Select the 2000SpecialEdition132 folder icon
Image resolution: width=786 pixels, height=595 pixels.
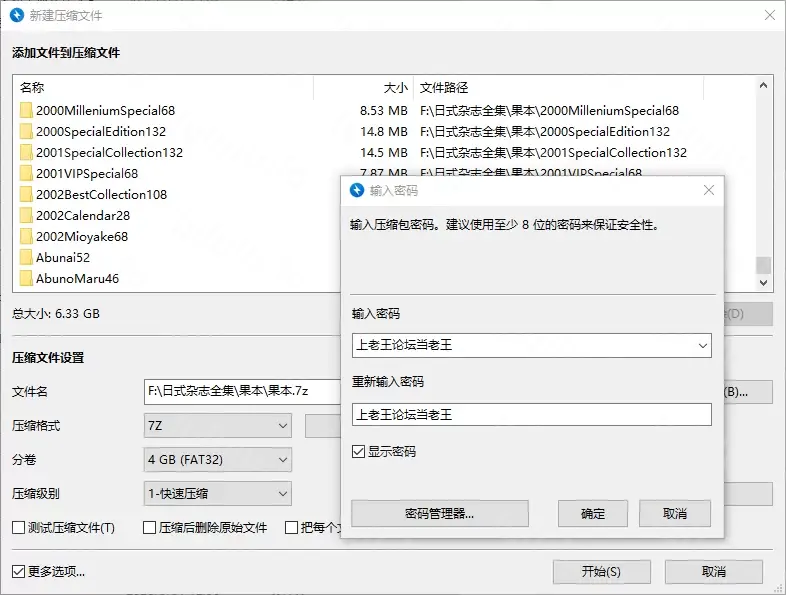(x=26, y=131)
